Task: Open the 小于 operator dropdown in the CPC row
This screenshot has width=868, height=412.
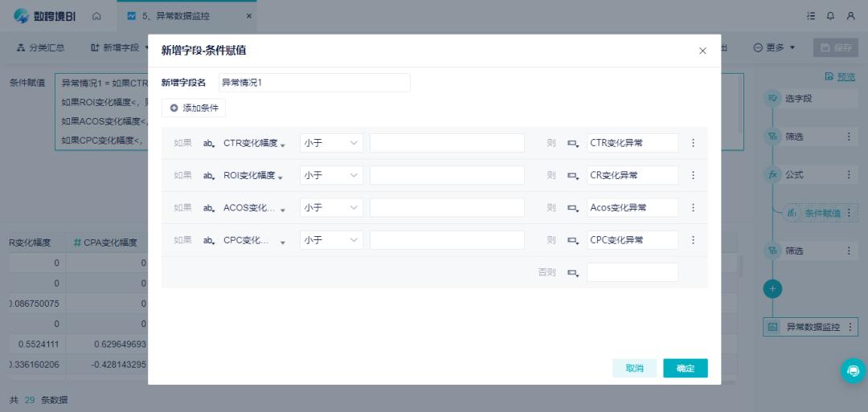Action: (x=332, y=241)
